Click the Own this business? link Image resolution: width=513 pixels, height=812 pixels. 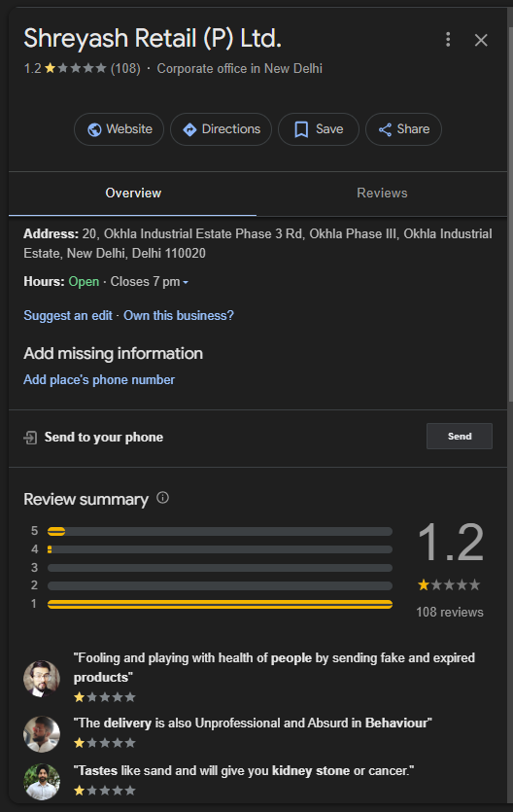[x=179, y=315]
